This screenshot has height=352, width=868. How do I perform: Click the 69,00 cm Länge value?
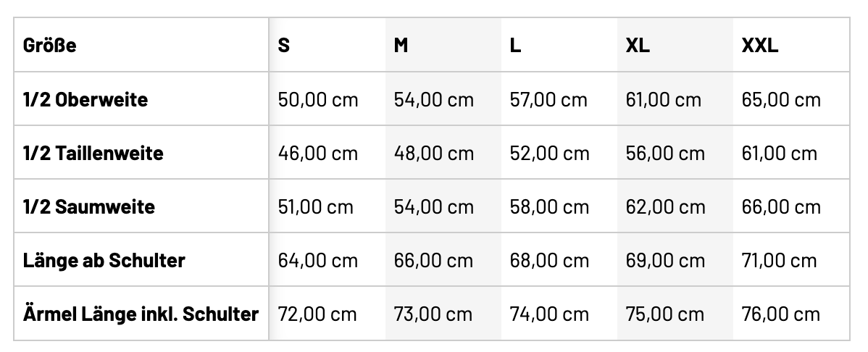click(665, 260)
